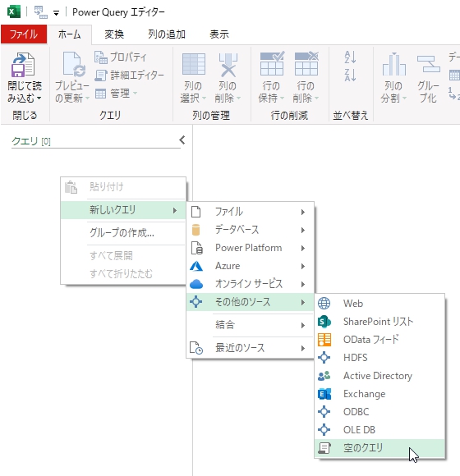Choose Web data source

tap(379, 304)
